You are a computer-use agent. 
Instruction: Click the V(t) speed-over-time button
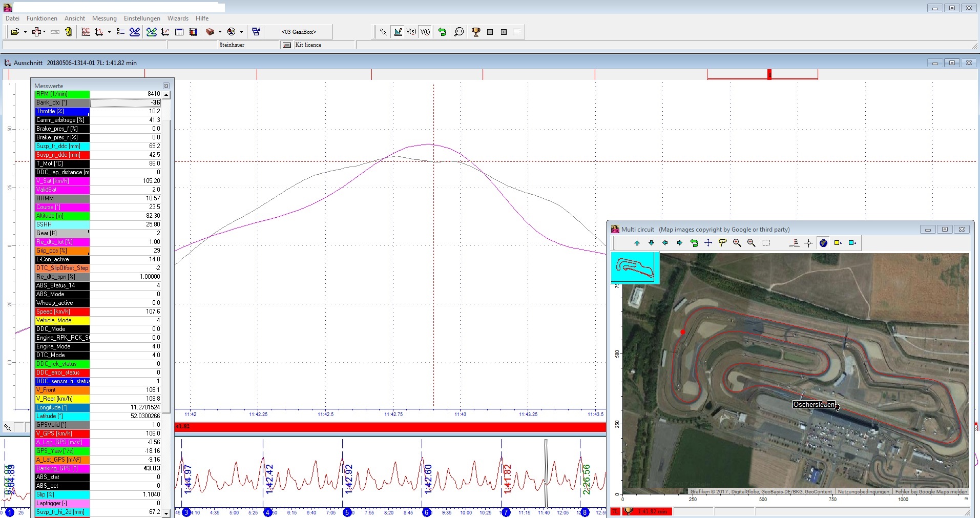[x=425, y=32]
